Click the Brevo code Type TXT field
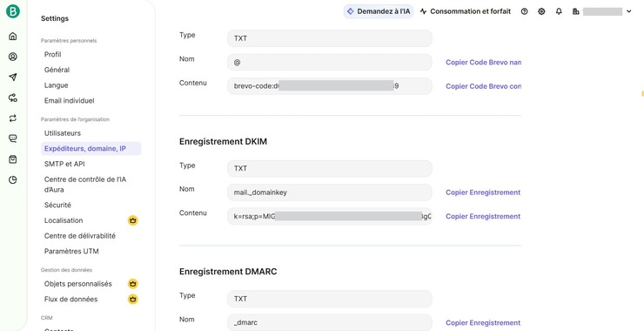This screenshot has width=644, height=331. pyautogui.click(x=329, y=38)
